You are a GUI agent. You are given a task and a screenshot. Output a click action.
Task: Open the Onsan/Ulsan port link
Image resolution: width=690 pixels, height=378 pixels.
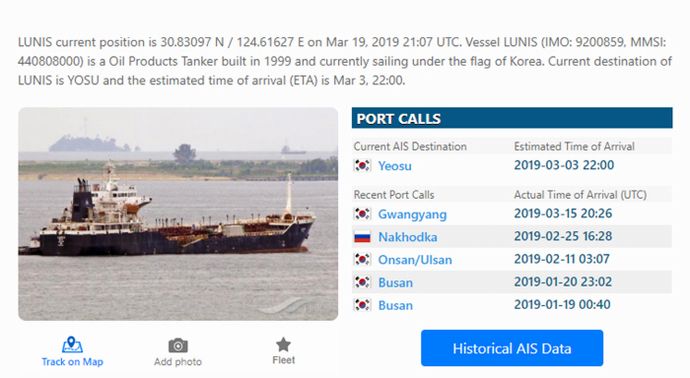pyautogui.click(x=415, y=260)
